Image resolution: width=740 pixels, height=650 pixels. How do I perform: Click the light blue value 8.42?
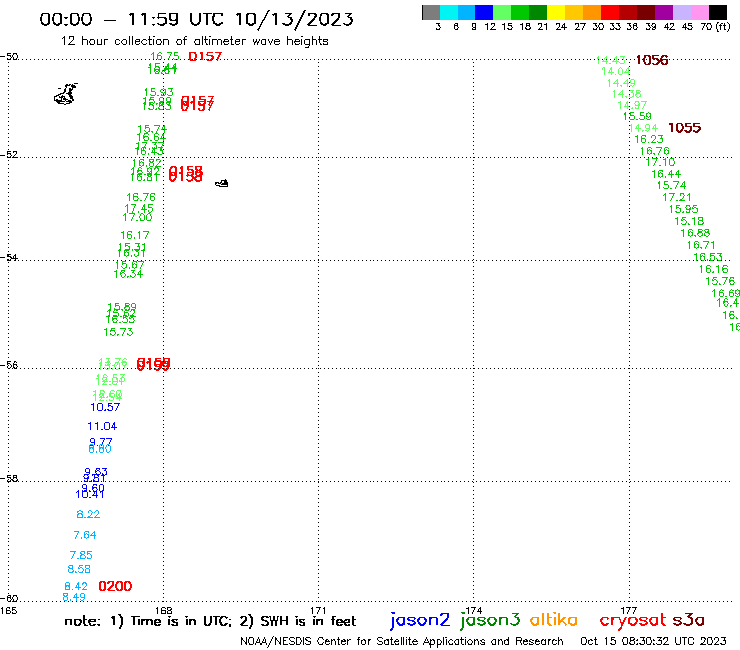point(76,586)
